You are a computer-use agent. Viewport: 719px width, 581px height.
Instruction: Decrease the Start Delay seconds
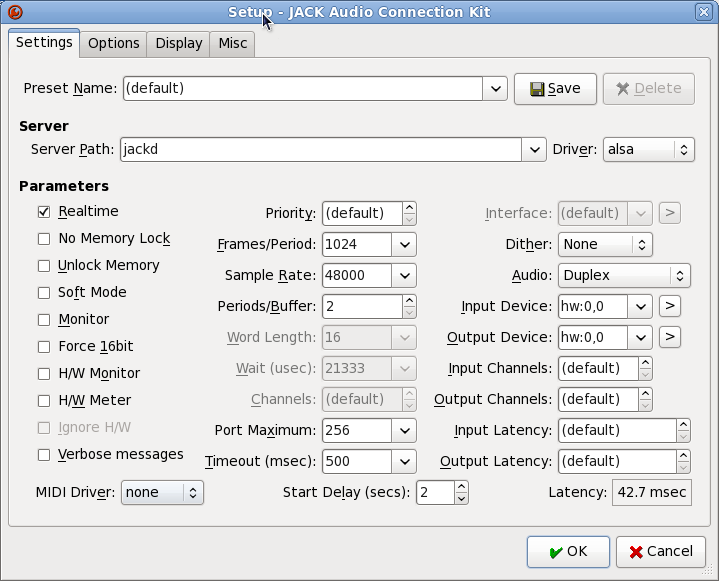(x=461, y=498)
